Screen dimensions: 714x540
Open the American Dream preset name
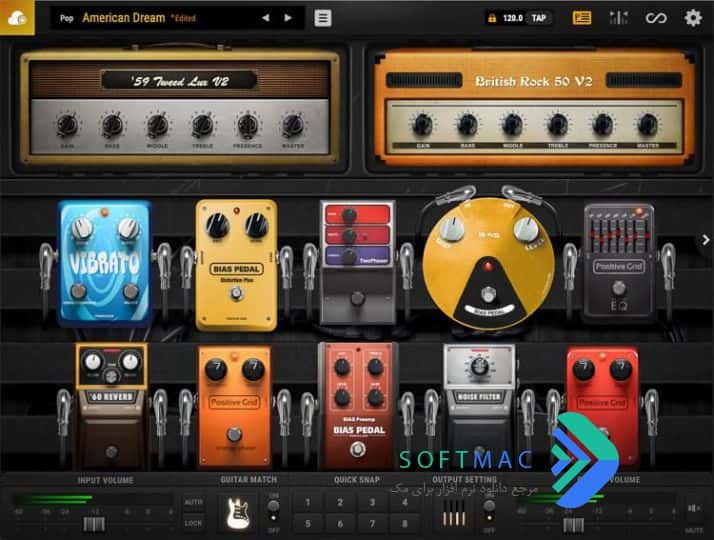click(123, 18)
